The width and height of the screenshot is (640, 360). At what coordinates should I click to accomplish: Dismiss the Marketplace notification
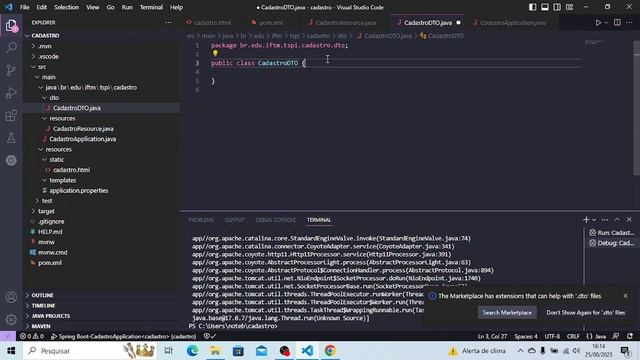pyautogui.click(x=625, y=296)
